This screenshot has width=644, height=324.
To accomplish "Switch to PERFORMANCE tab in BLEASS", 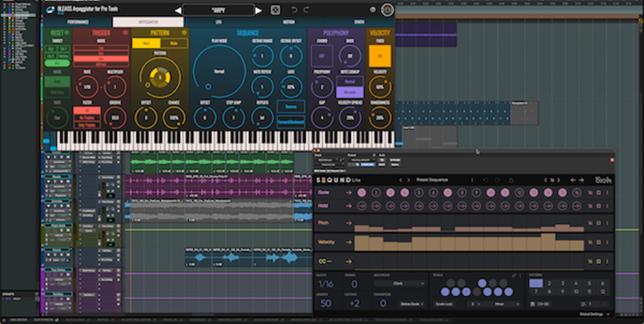I will pyautogui.click(x=78, y=22).
